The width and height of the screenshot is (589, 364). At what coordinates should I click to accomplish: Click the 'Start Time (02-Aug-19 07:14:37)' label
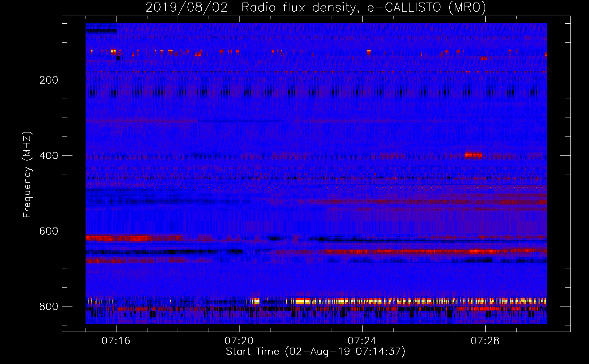(316, 352)
